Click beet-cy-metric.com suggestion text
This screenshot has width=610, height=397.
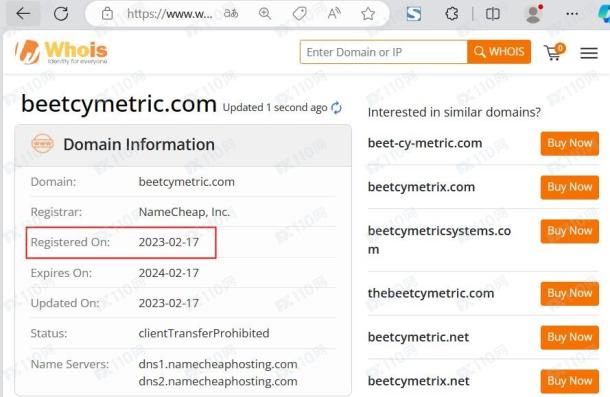coord(425,143)
